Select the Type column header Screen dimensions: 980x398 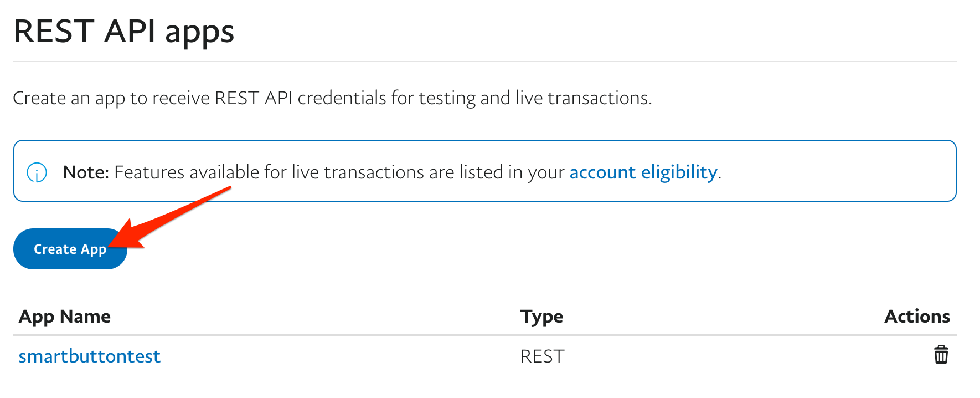[541, 317]
